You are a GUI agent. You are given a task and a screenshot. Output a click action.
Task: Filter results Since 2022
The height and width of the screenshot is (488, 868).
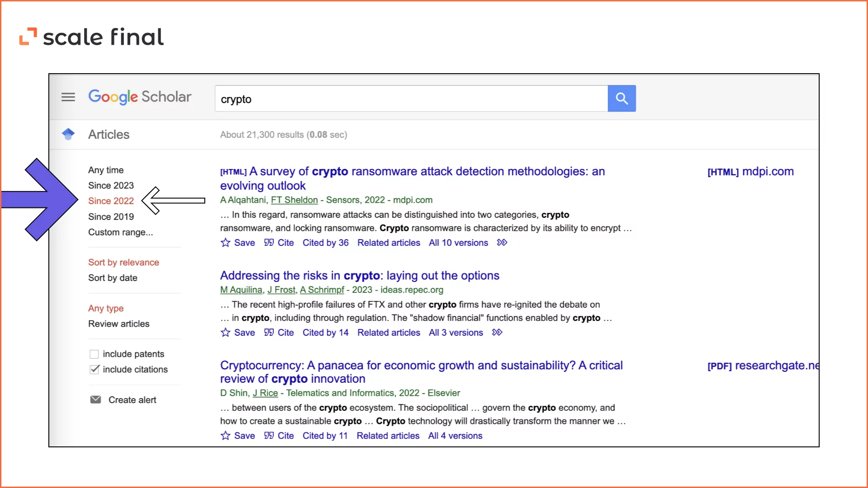[111, 201]
